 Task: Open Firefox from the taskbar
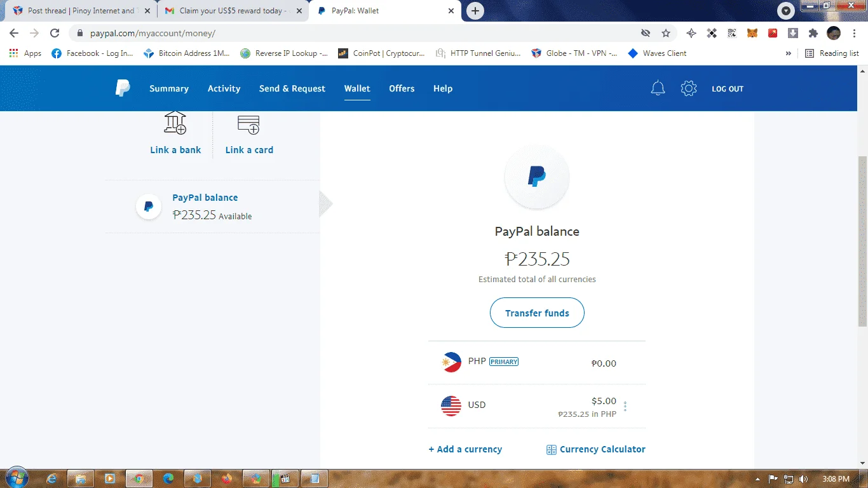tap(227, 478)
